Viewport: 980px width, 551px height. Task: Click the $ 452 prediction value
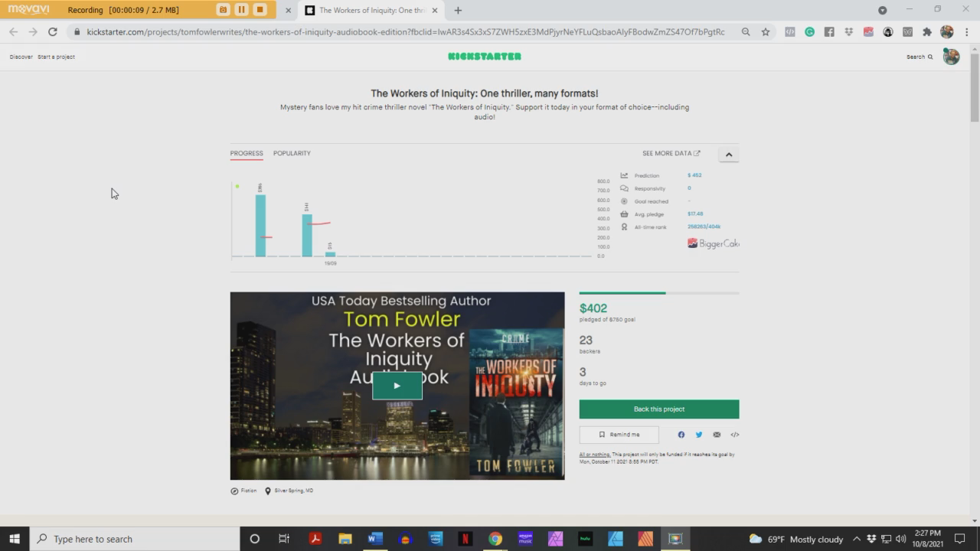[694, 175]
